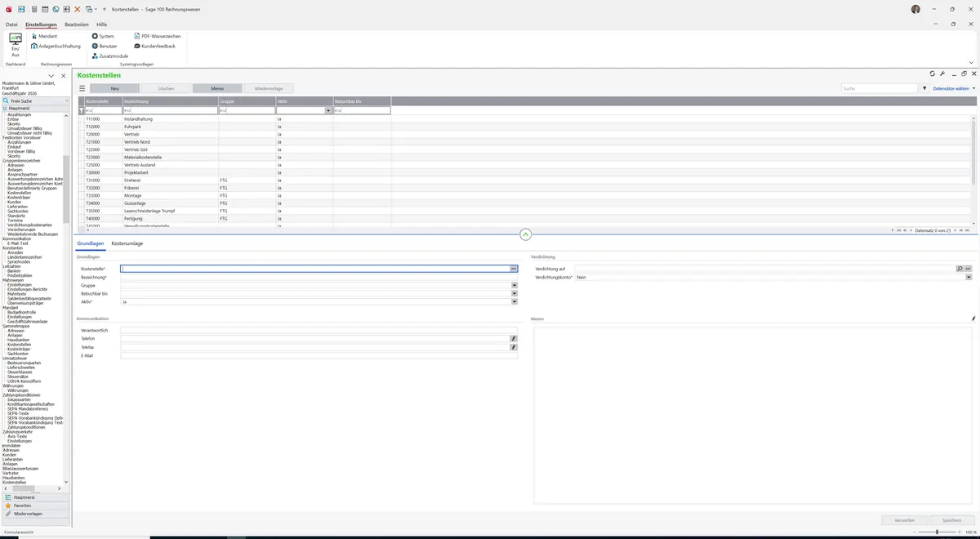Open the Verdichtungskonto dropdown
The width and height of the screenshot is (980, 539).
click(969, 277)
